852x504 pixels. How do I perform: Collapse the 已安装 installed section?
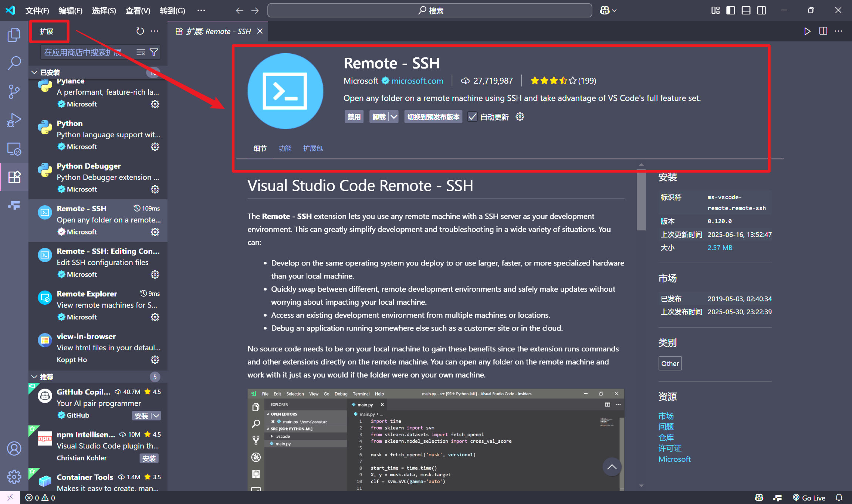click(x=34, y=72)
